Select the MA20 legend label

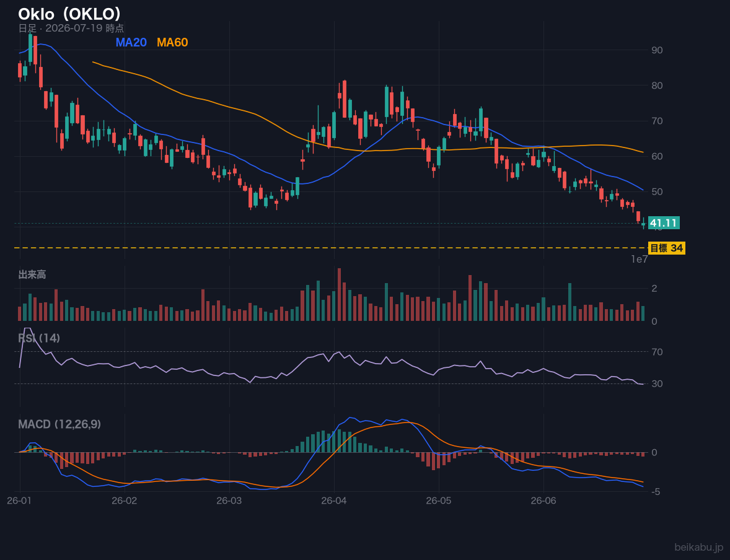click(131, 42)
